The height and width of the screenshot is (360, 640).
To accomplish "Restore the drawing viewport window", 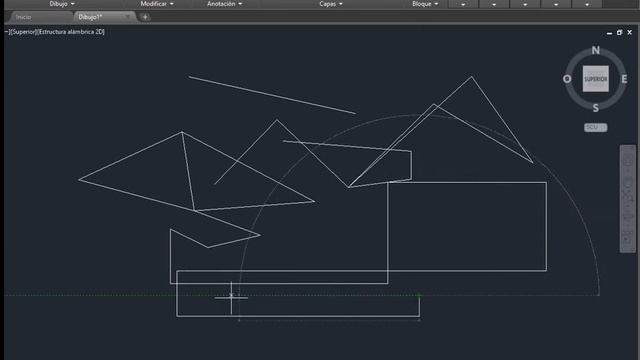I will click(619, 32).
